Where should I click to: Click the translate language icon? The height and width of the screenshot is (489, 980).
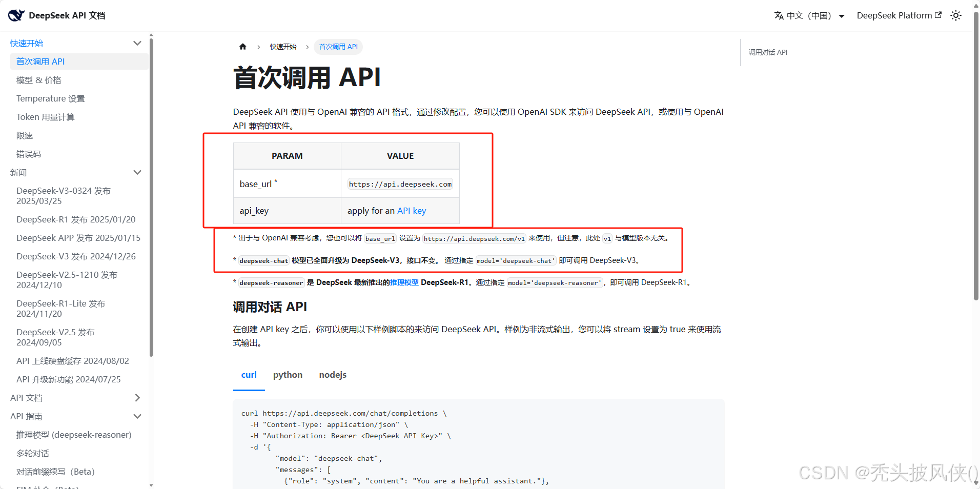pyautogui.click(x=779, y=15)
